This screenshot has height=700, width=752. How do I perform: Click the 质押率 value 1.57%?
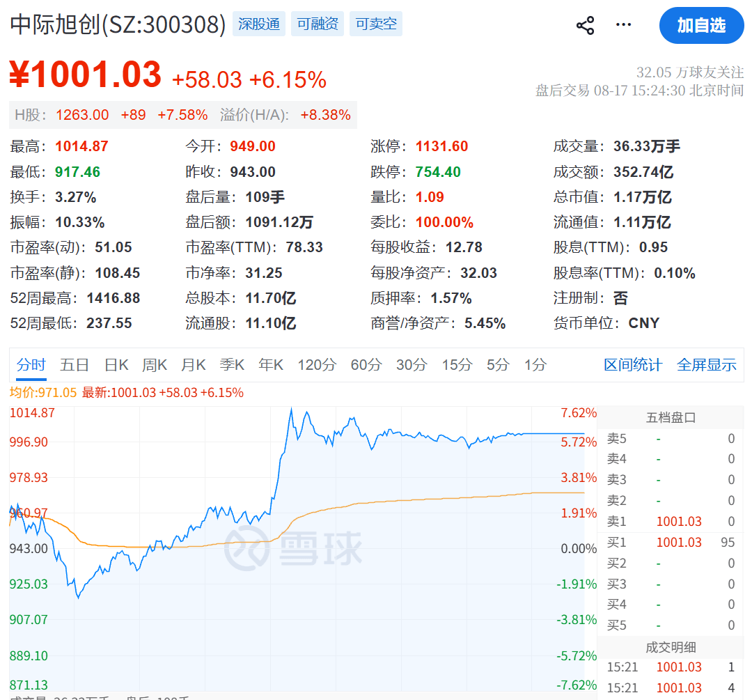coord(451,298)
